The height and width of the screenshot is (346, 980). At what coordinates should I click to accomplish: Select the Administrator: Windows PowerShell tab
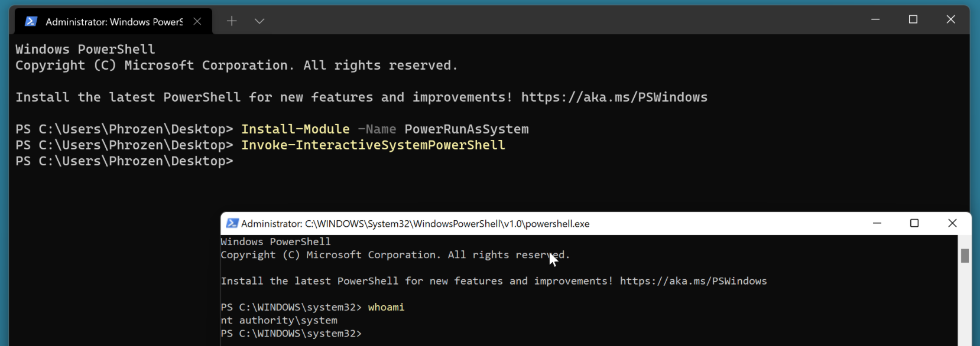[113, 21]
